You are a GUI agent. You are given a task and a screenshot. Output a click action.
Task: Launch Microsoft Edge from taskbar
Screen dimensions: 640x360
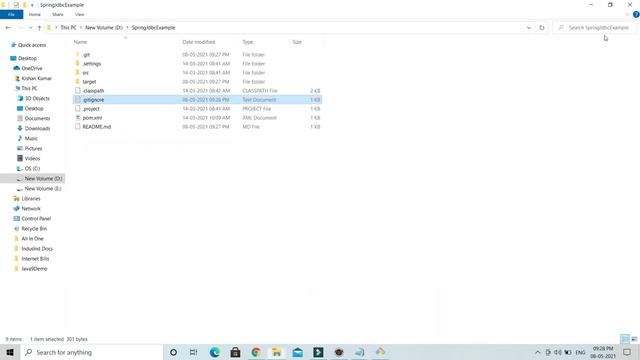(x=215, y=352)
